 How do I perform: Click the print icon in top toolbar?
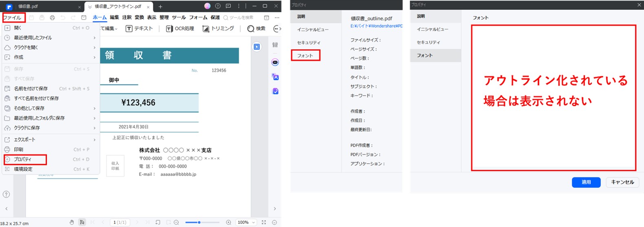[52, 18]
